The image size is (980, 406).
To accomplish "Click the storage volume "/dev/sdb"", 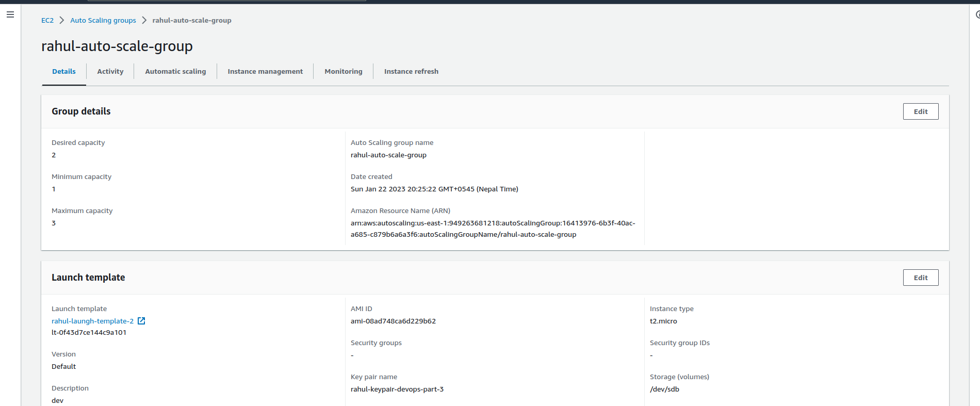I will (664, 389).
